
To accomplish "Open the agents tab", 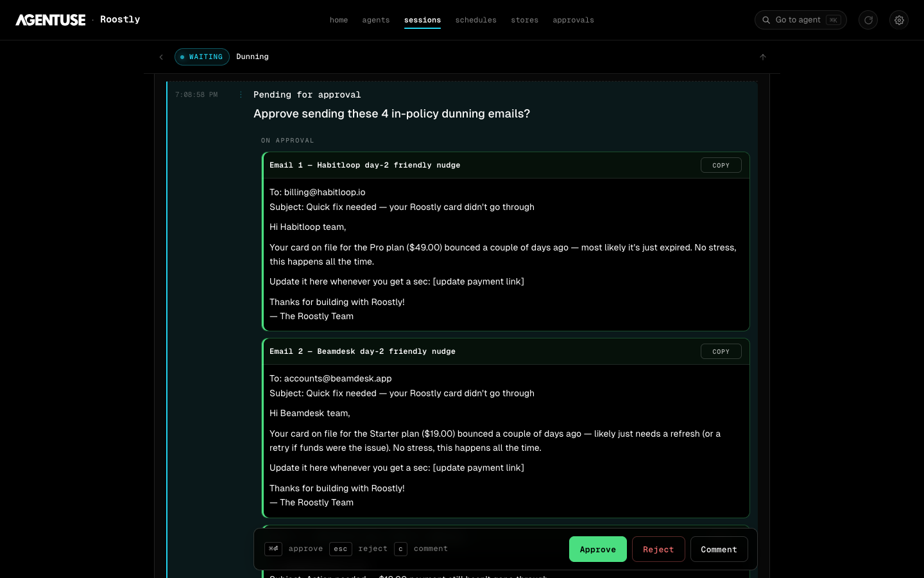I will (376, 20).
